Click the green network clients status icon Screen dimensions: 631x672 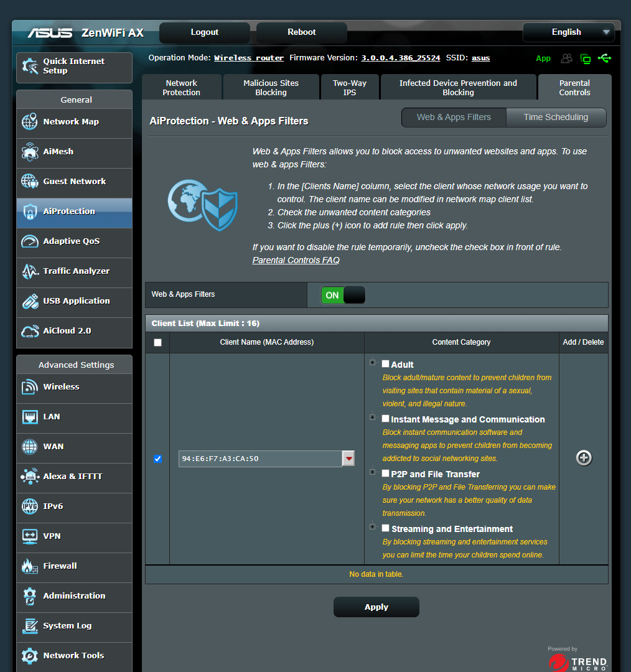[x=586, y=58]
